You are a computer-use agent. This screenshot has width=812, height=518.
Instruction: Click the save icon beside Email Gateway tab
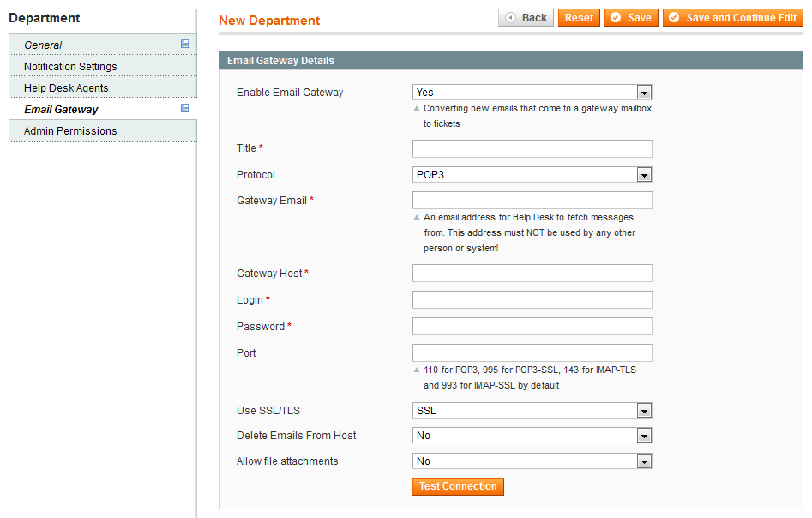[x=185, y=109]
